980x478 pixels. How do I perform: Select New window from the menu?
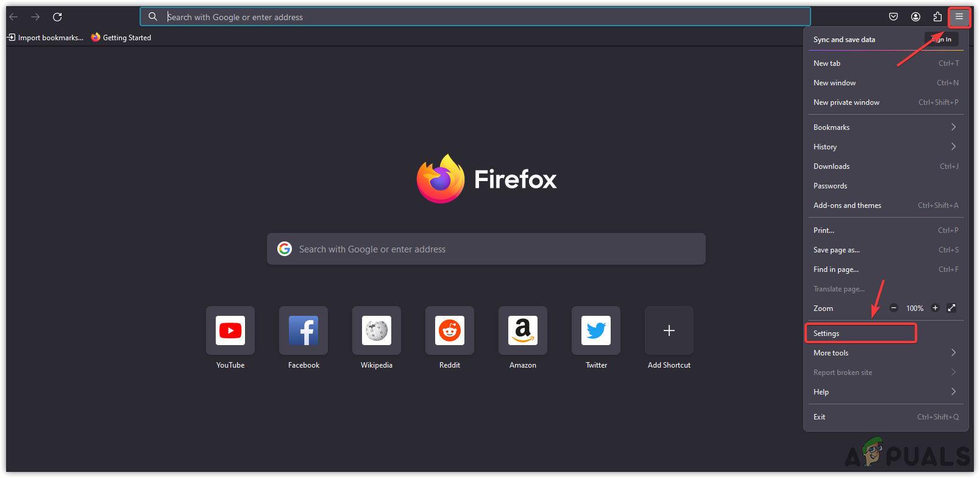[x=886, y=83]
